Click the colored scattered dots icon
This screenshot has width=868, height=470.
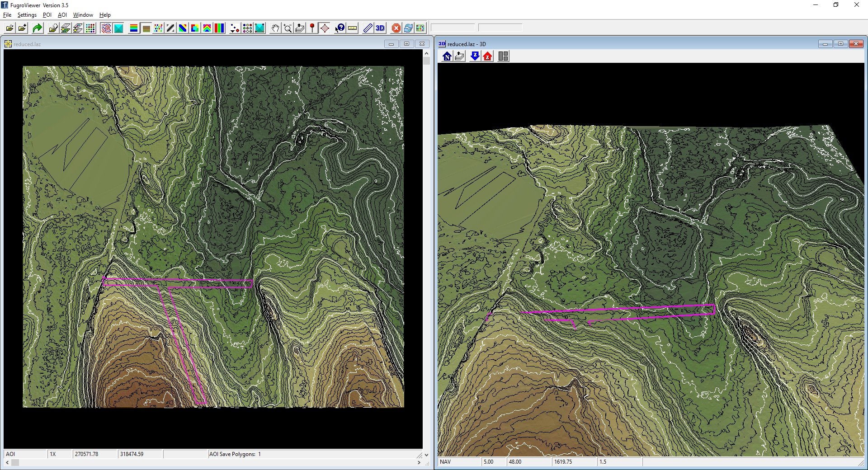coord(158,28)
